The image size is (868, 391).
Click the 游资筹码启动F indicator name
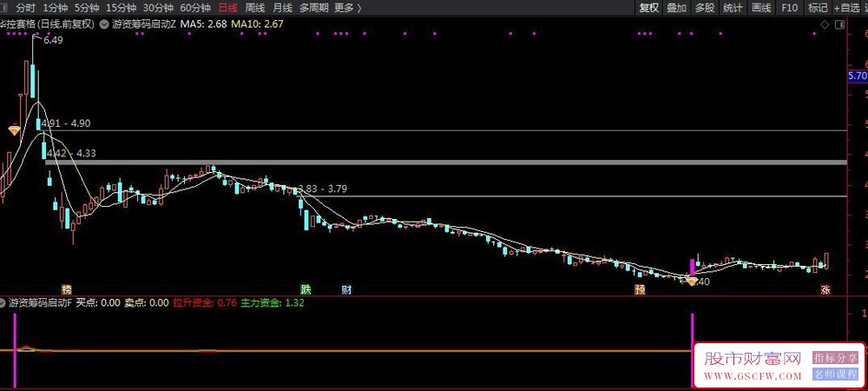40,303
